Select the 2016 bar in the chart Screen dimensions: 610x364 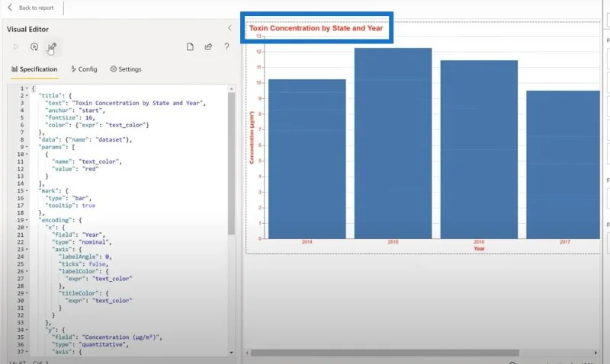tap(479, 149)
